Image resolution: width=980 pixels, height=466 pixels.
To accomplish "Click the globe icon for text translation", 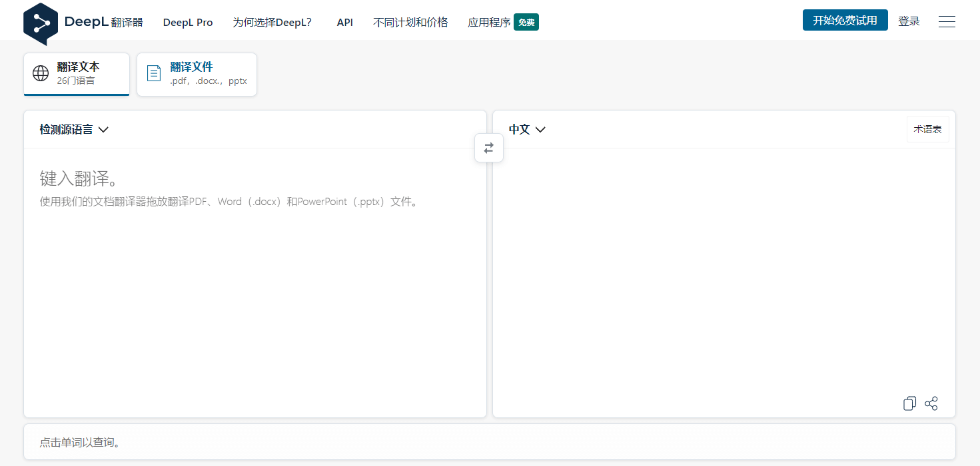I will click(x=41, y=73).
